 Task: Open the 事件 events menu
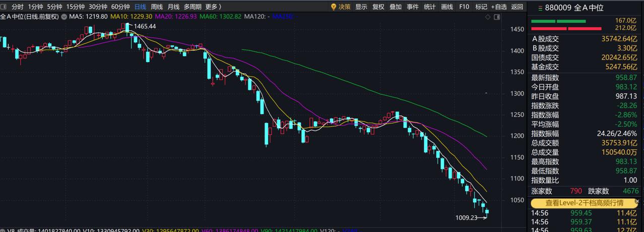point(413,7)
